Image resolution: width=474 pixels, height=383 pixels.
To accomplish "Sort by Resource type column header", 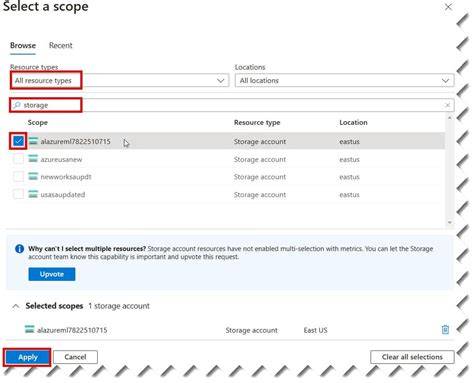I will tap(257, 122).
